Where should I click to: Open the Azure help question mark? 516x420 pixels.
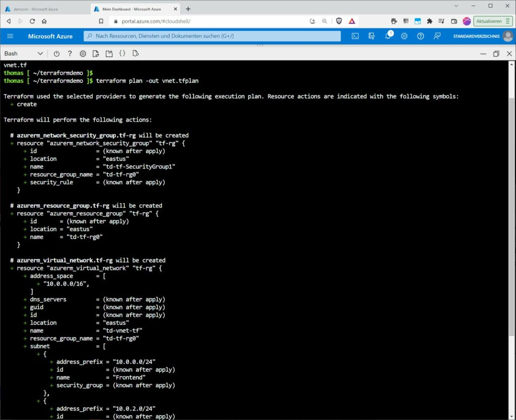tap(421, 36)
